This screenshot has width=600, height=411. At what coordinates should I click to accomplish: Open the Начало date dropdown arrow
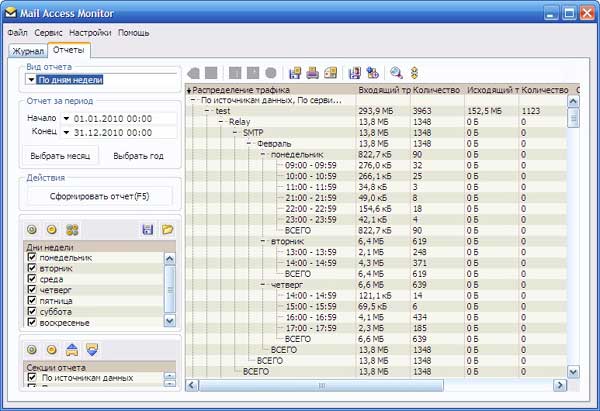66,119
